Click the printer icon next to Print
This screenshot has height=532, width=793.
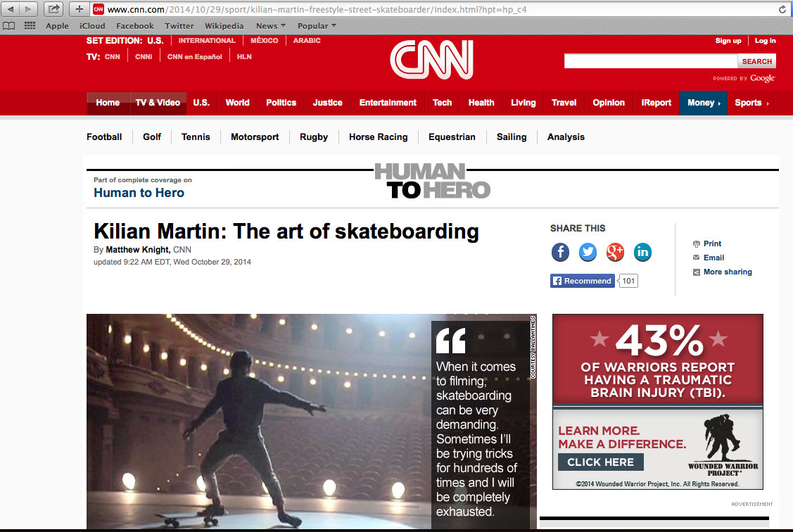click(696, 243)
